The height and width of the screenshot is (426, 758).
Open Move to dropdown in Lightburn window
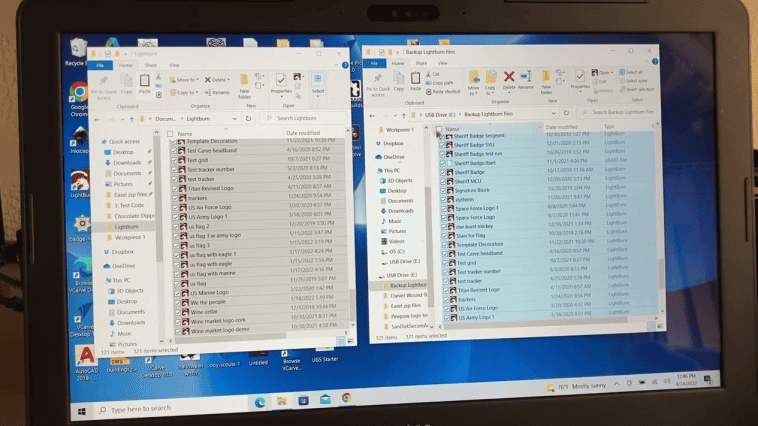coord(185,79)
